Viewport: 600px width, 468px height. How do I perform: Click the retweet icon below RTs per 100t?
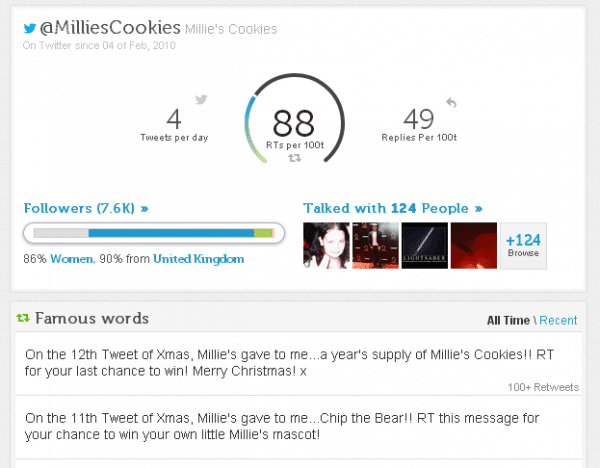(295, 158)
